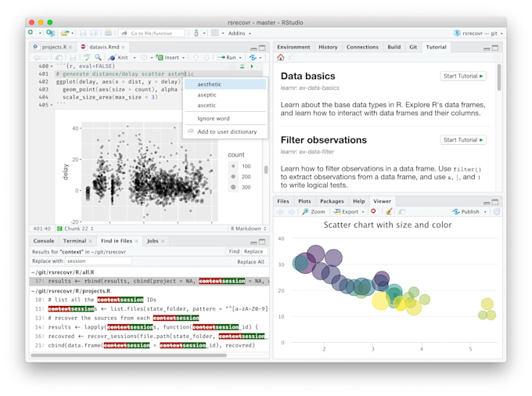Click the Print icon in main toolbar

tap(108, 33)
